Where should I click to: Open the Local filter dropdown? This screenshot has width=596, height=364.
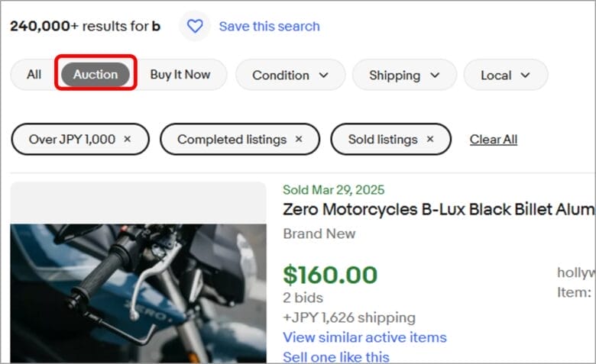(x=505, y=75)
